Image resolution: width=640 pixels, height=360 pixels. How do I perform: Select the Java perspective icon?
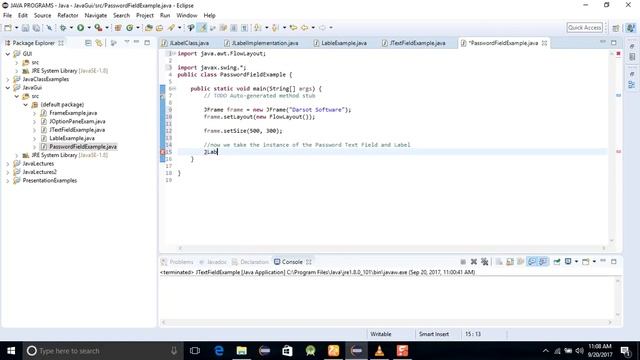(631, 28)
